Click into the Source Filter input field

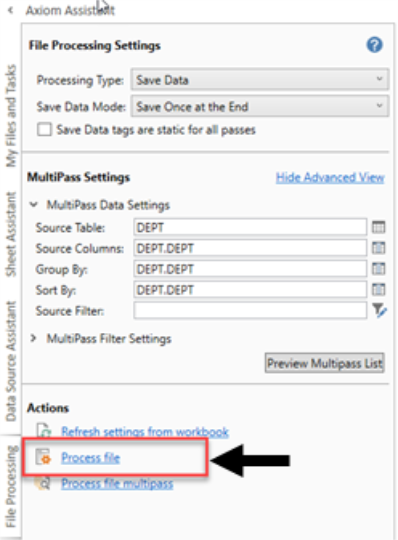(250, 311)
